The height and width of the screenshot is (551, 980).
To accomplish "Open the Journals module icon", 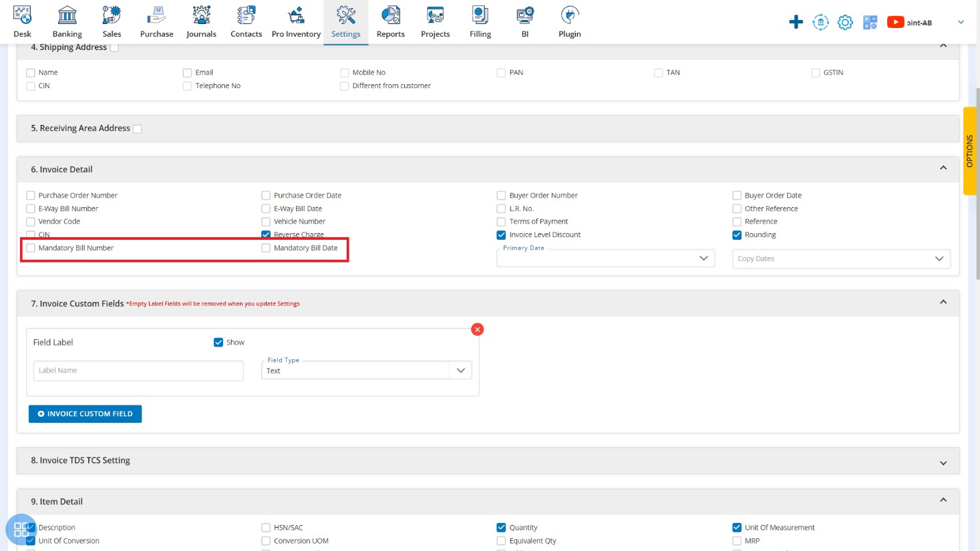I will click(201, 15).
